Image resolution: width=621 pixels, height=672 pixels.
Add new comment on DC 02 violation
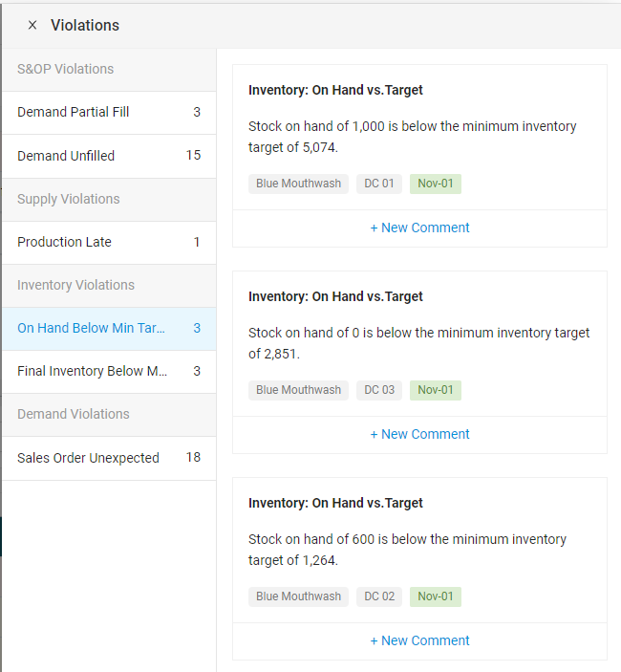419,640
